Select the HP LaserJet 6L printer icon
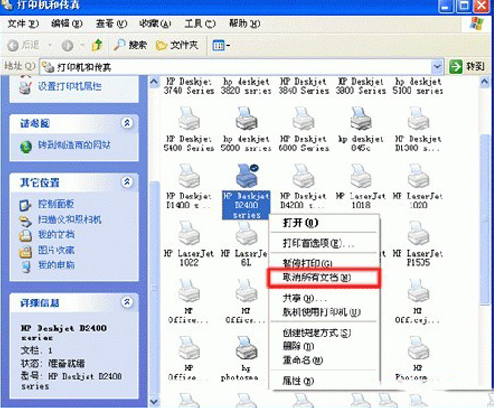 [246, 233]
